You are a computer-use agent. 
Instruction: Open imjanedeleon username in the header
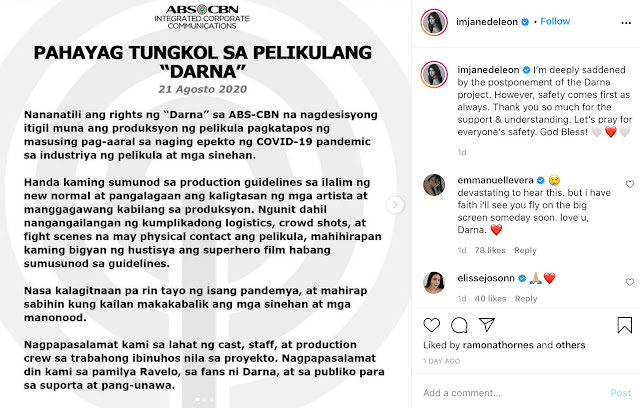click(x=487, y=22)
